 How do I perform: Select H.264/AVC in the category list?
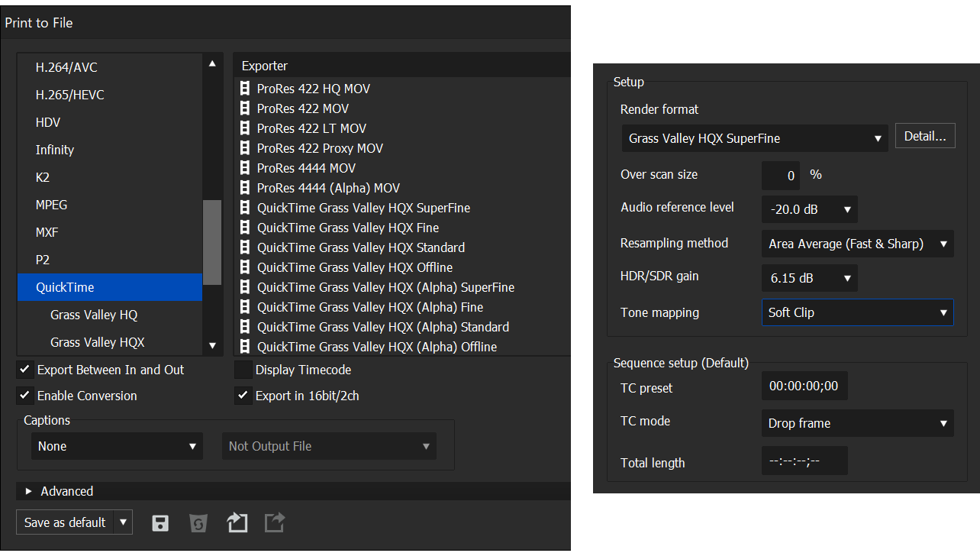pos(110,67)
